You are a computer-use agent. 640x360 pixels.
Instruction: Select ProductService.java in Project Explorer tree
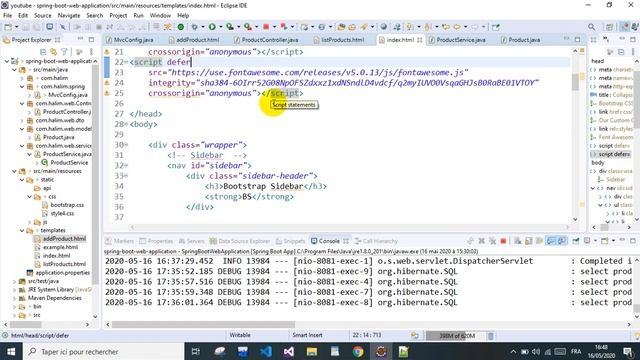click(67, 154)
